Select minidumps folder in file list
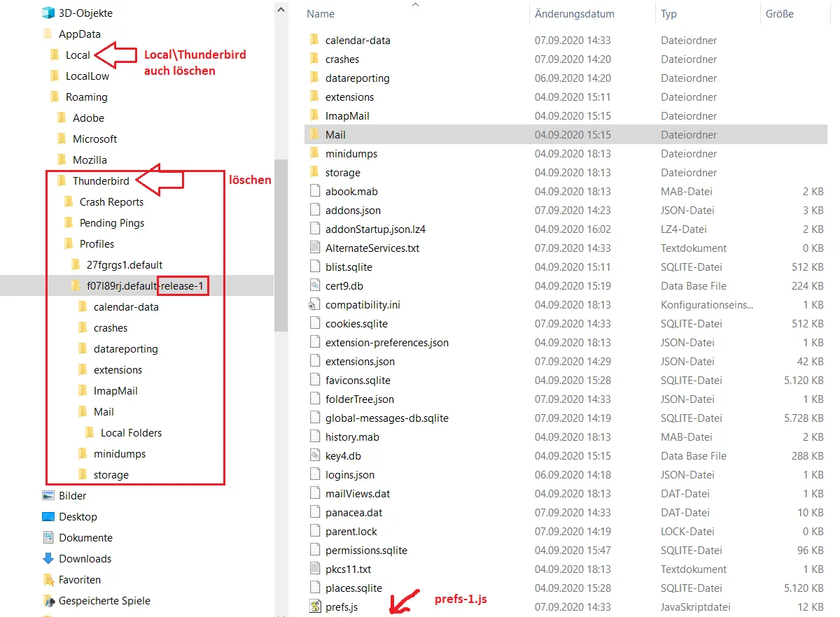The image size is (840, 617). pyautogui.click(x=351, y=153)
